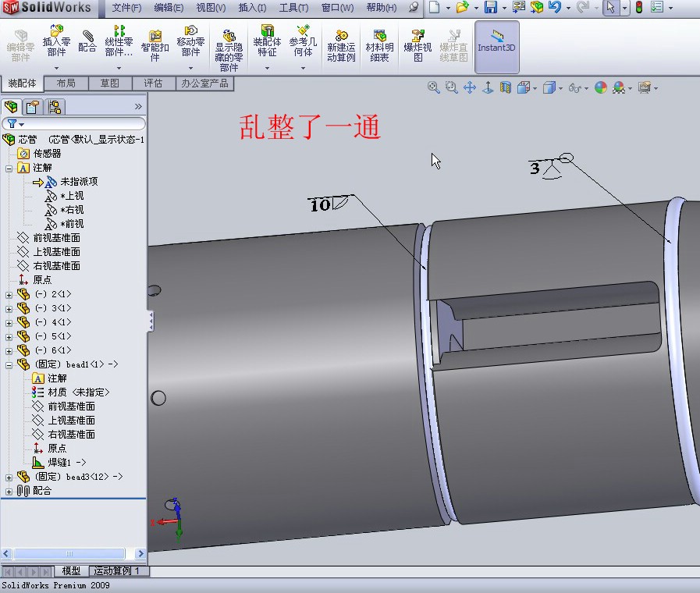Collapse the 注解 tree node
Screen dimensions: 700x593
pos(9,169)
